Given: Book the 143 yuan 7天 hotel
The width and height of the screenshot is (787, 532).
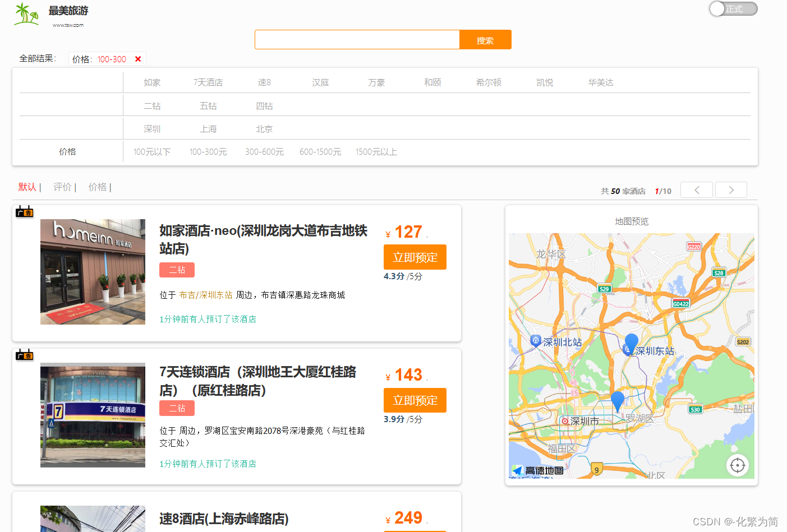Looking at the screenshot, I should (x=415, y=400).
